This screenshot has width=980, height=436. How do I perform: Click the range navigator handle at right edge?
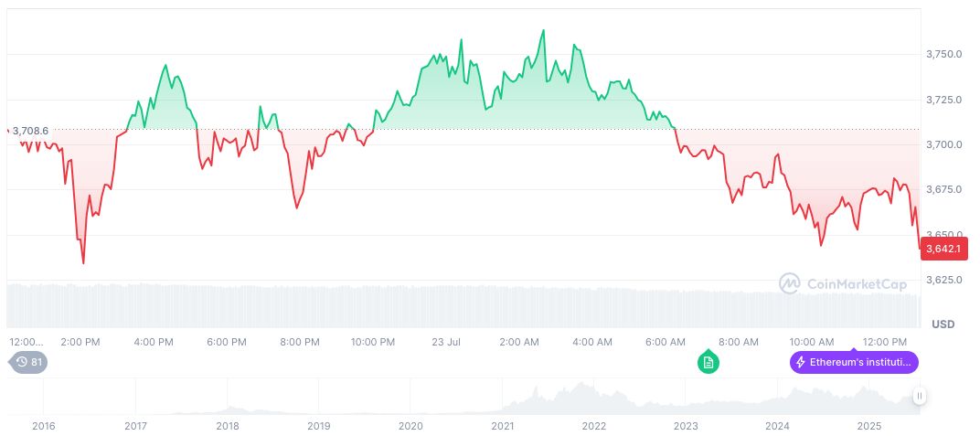pos(919,396)
